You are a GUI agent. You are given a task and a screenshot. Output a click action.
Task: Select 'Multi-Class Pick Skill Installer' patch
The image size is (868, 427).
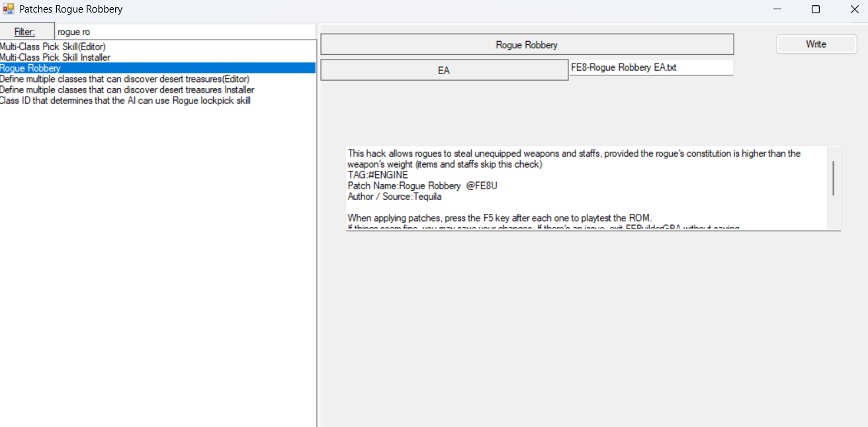click(x=55, y=58)
